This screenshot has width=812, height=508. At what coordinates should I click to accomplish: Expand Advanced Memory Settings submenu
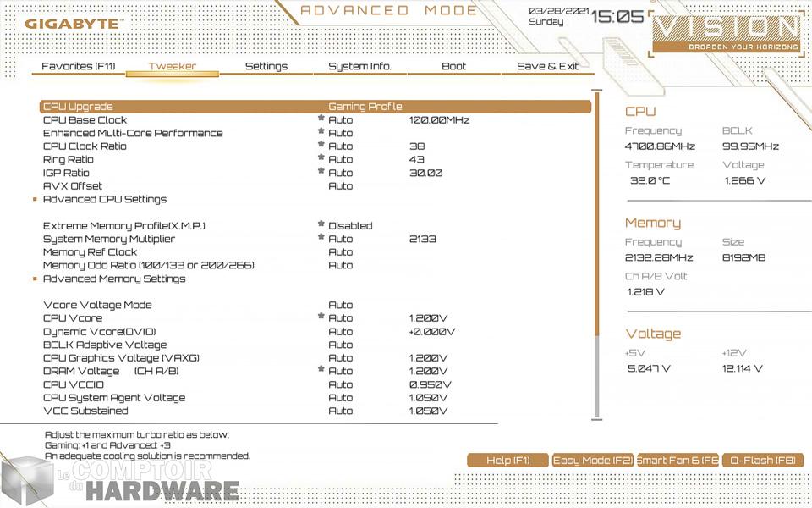click(x=113, y=279)
